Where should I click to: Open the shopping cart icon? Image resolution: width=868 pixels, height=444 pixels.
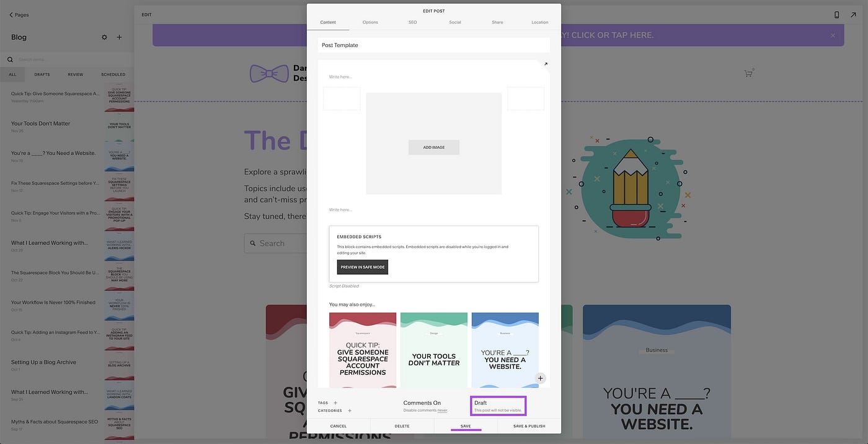(x=748, y=73)
